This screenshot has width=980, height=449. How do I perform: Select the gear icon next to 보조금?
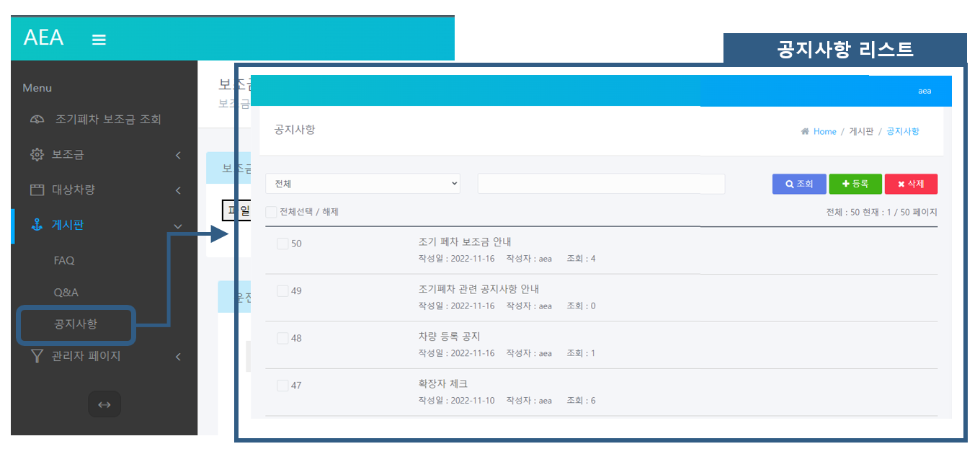coord(36,155)
